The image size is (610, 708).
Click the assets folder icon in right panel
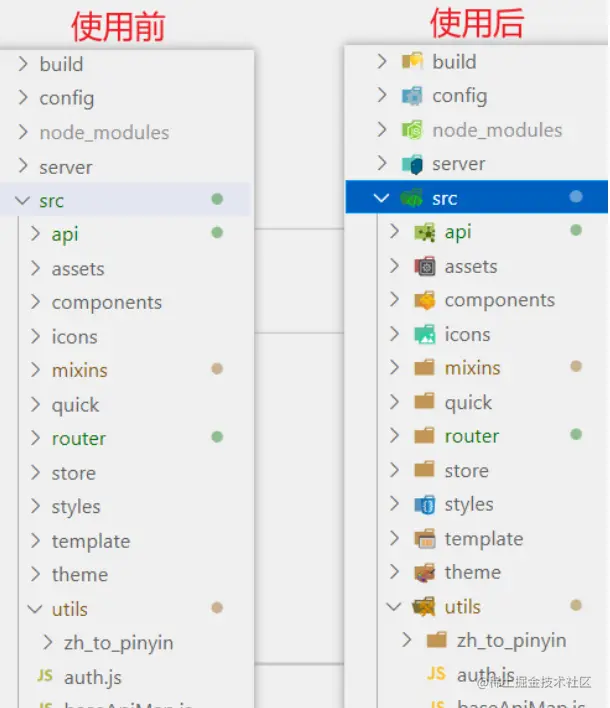[424, 266]
